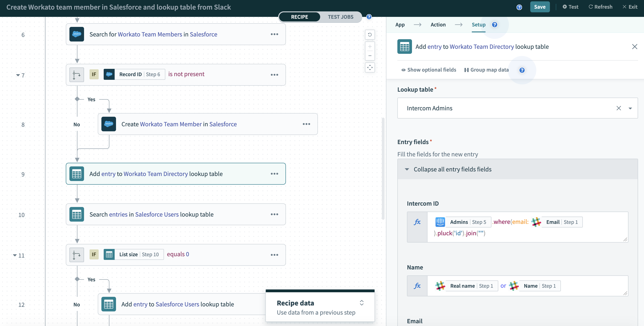The image size is (644, 326).
Task: Expand Recipe data panel at bottom
Action: [362, 303]
